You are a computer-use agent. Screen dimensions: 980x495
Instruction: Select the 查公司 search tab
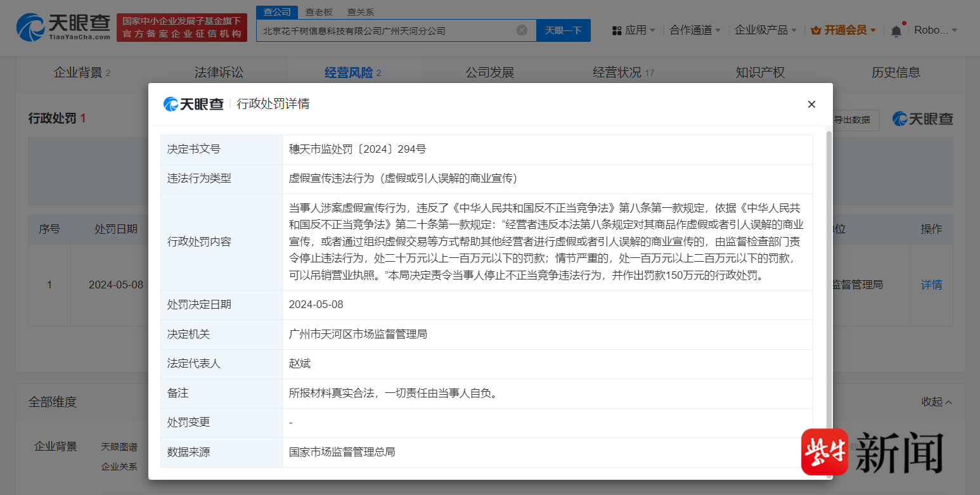(x=277, y=12)
